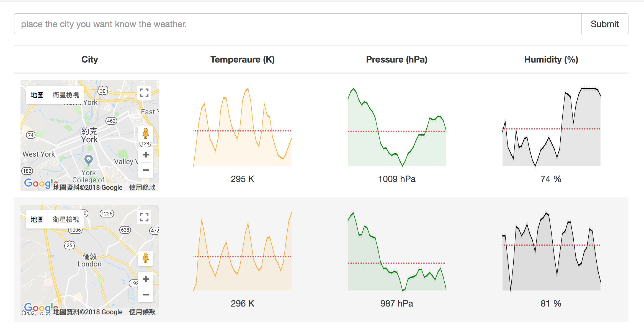Screen dimensions: 644x332
Task: Zoom out on the London map
Action: click(146, 295)
